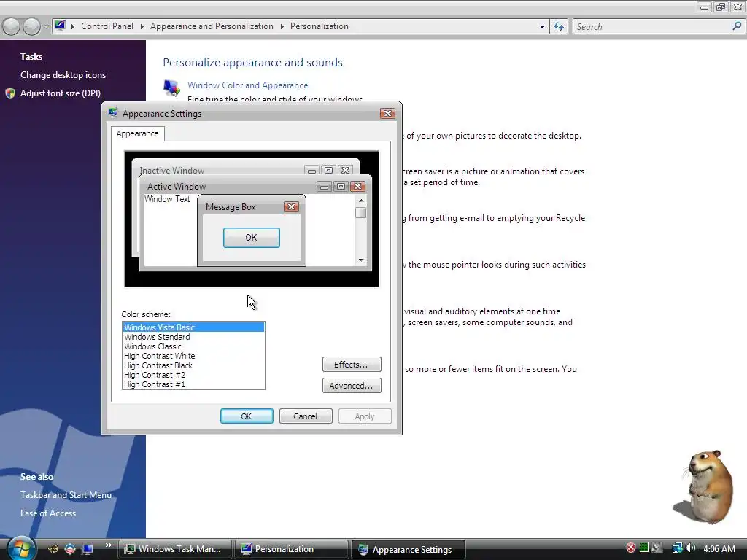
Task: Open the Windows Start menu
Action: click(21, 548)
